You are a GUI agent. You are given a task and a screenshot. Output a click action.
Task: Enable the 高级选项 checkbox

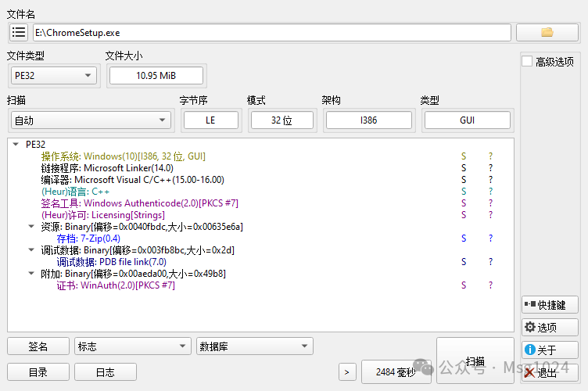527,62
